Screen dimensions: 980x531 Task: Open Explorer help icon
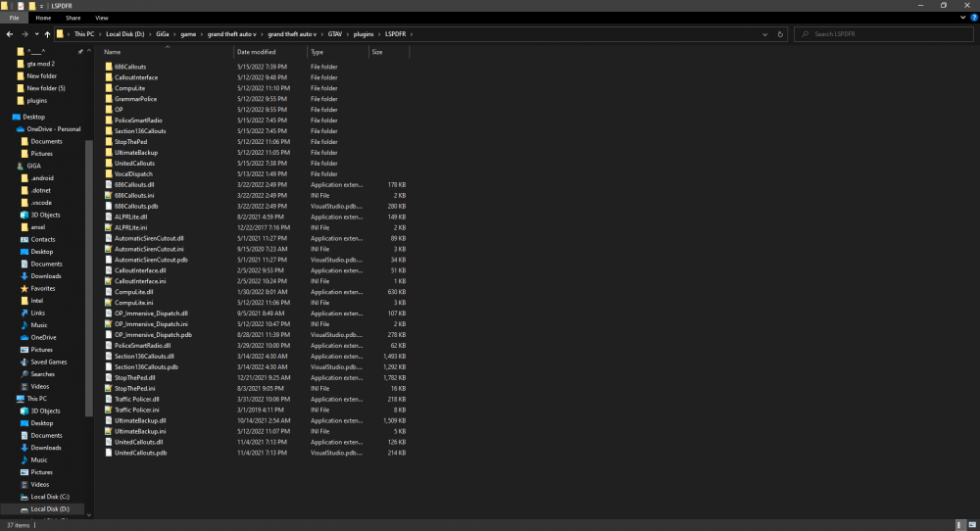click(x=974, y=18)
